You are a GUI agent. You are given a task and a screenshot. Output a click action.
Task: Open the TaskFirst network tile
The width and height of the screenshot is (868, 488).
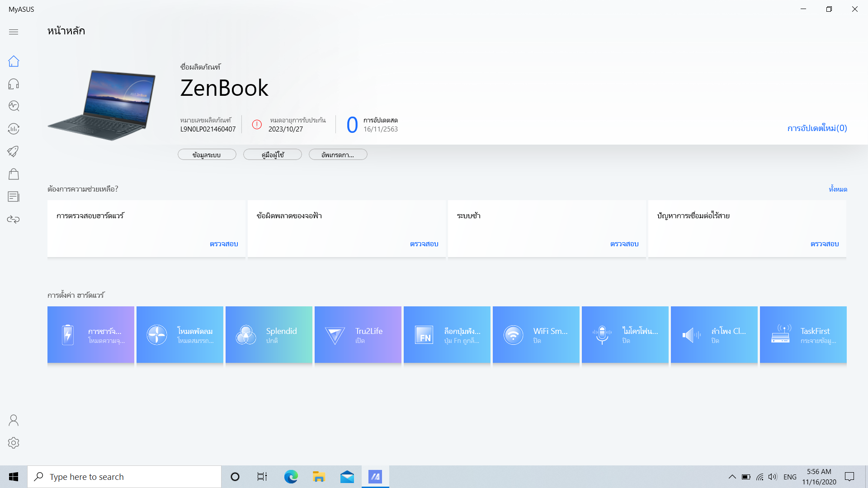[803, 335]
